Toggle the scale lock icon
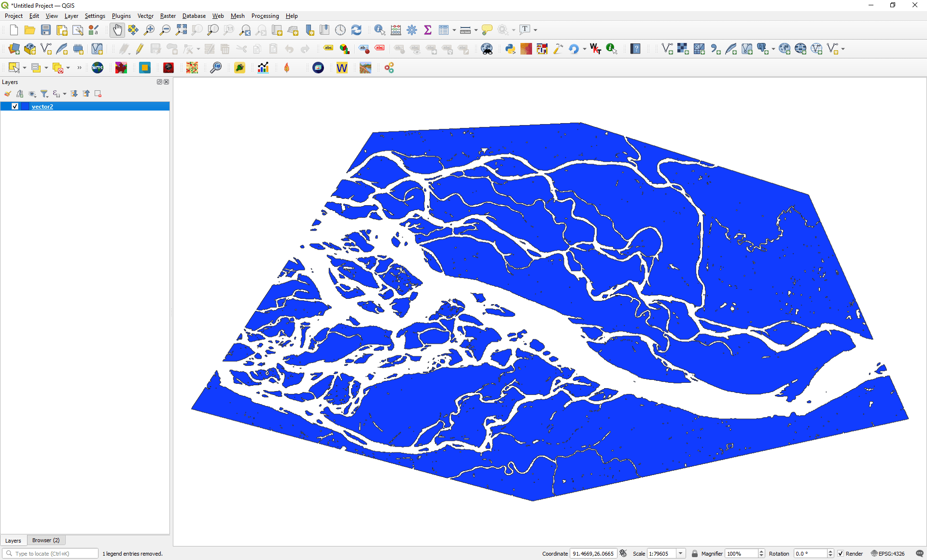This screenshot has height=560, width=927. 694,554
